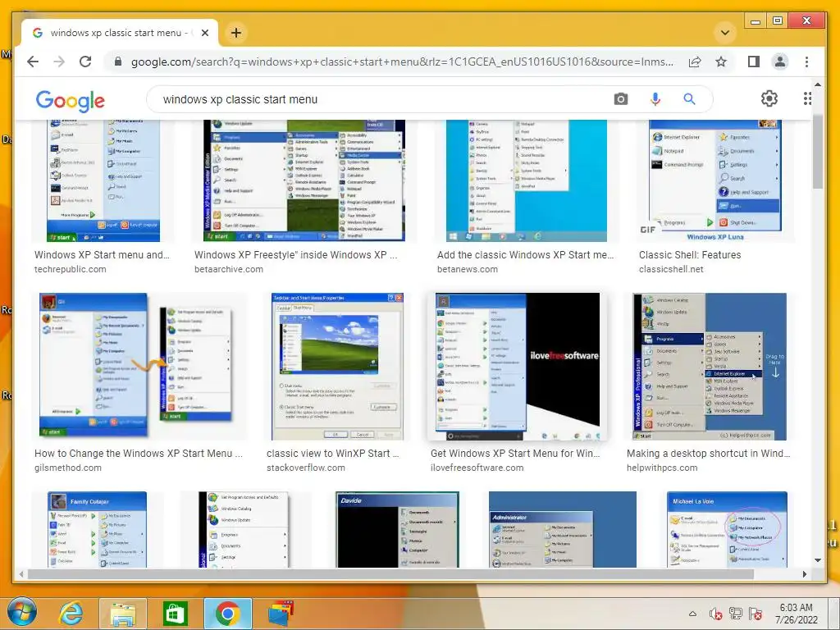Click 'Making a desktop shortcut in Wind...' title
The height and width of the screenshot is (630, 840).
(708, 453)
